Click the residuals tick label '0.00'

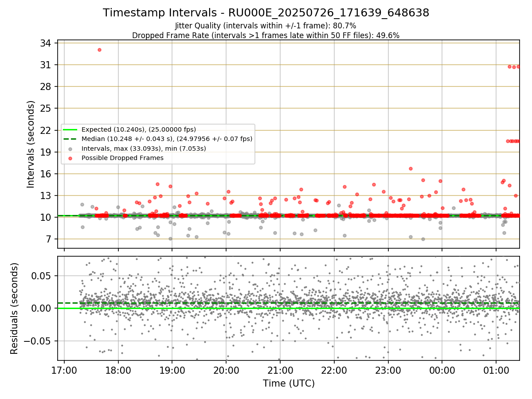click(x=42, y=309)
